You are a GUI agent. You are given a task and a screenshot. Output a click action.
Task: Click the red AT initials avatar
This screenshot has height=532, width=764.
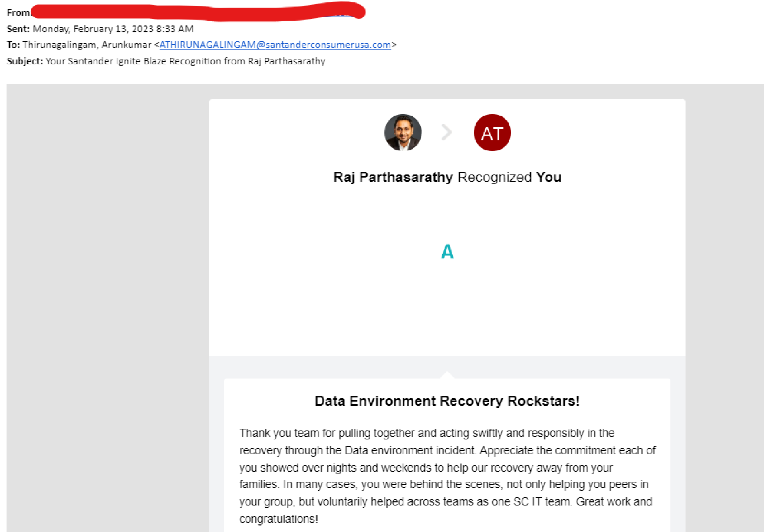click(492, 132)
